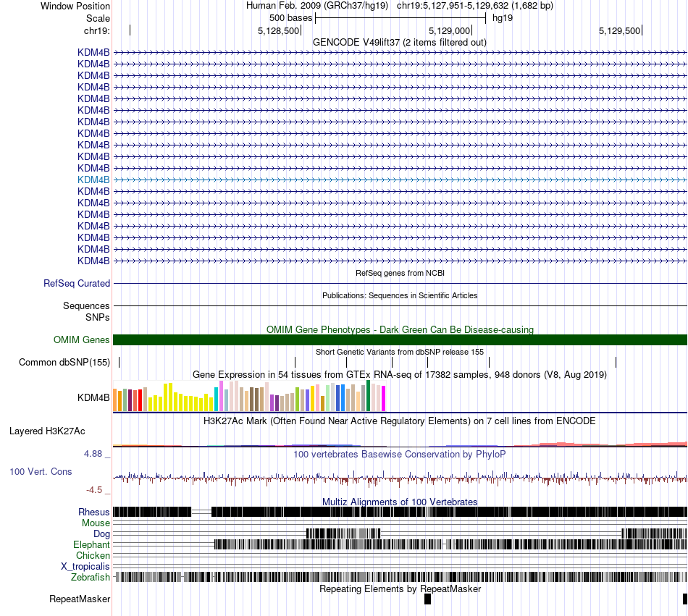Click the 'Human Feb. 2009 (GRCh37/hg19)' assembly text
This screenshot has width=688, height=616.
tap(317, 6)
